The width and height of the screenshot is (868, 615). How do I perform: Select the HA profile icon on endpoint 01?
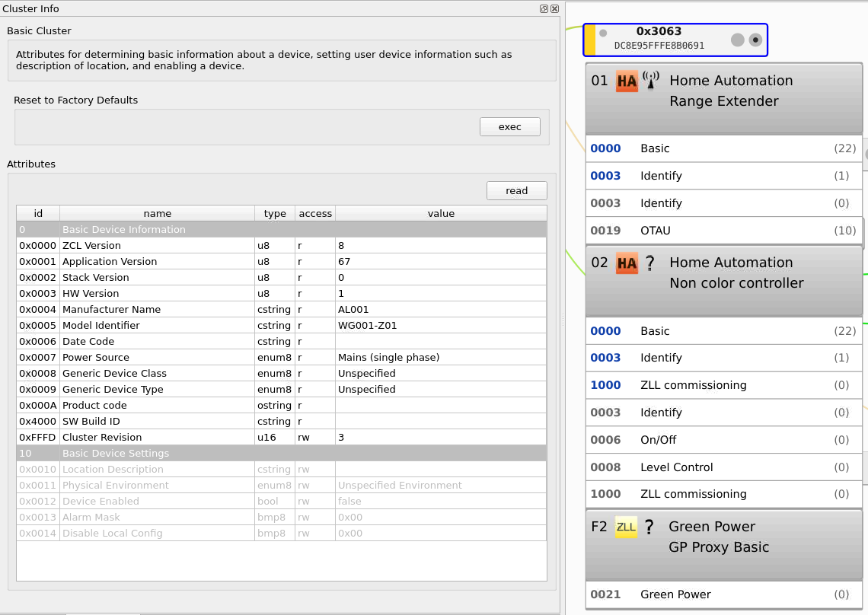pyautogui.click(x=628, y=81)
